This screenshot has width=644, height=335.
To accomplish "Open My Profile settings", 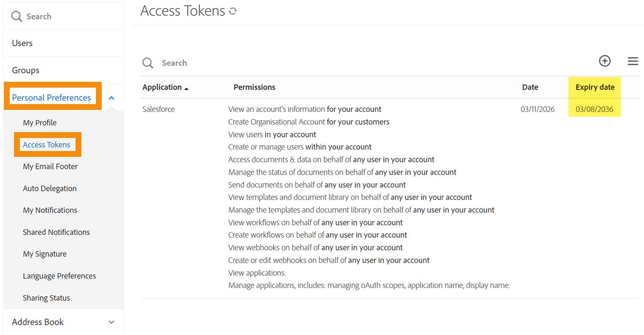I will [x=40, y=122].
